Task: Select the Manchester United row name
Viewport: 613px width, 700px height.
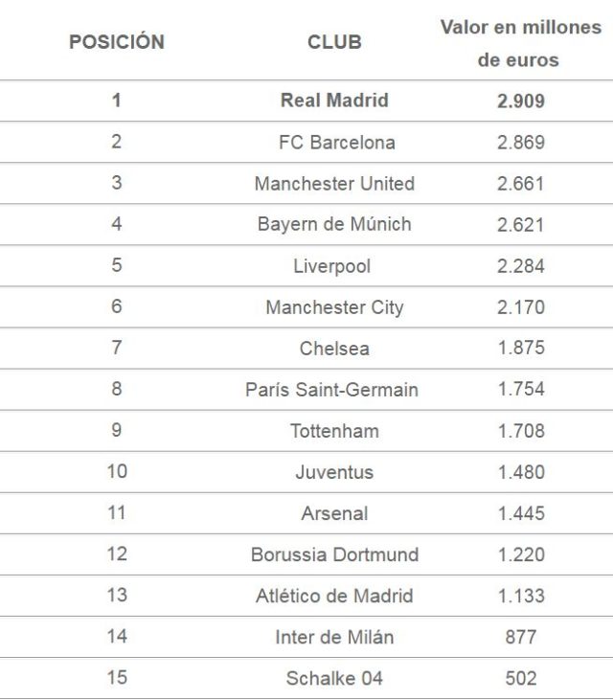Action: click(334, 184)
